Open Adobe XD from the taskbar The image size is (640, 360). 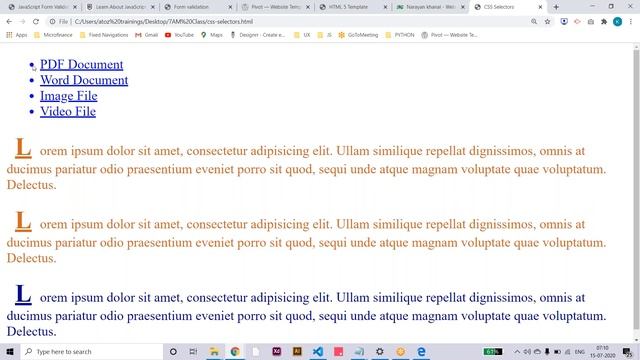(x=276, y=351)
